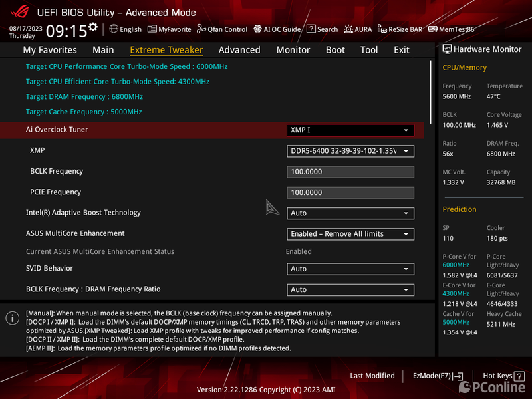The width and height of the screenshot is (532, 399).
Task: Open Ai Overclock Tuner XMP I dropdown
Action: click(x=350, y=130)
